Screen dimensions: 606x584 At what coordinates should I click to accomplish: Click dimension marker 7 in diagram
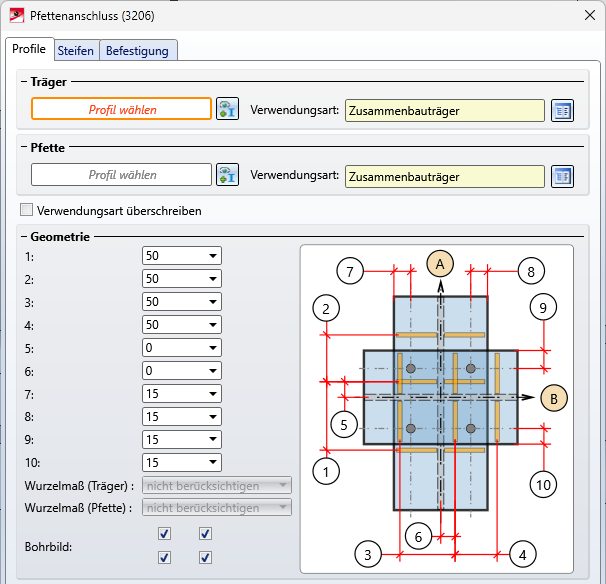click(x=350, y=271)
